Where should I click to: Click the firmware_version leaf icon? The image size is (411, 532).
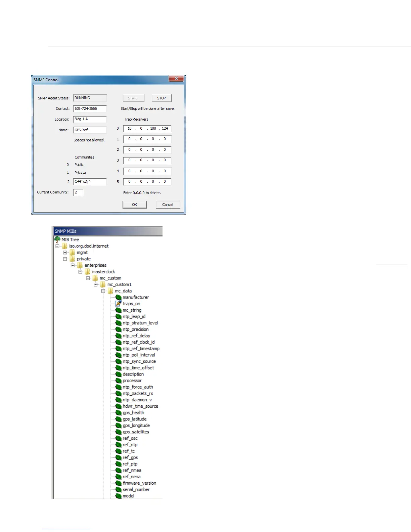click(118, 483)
